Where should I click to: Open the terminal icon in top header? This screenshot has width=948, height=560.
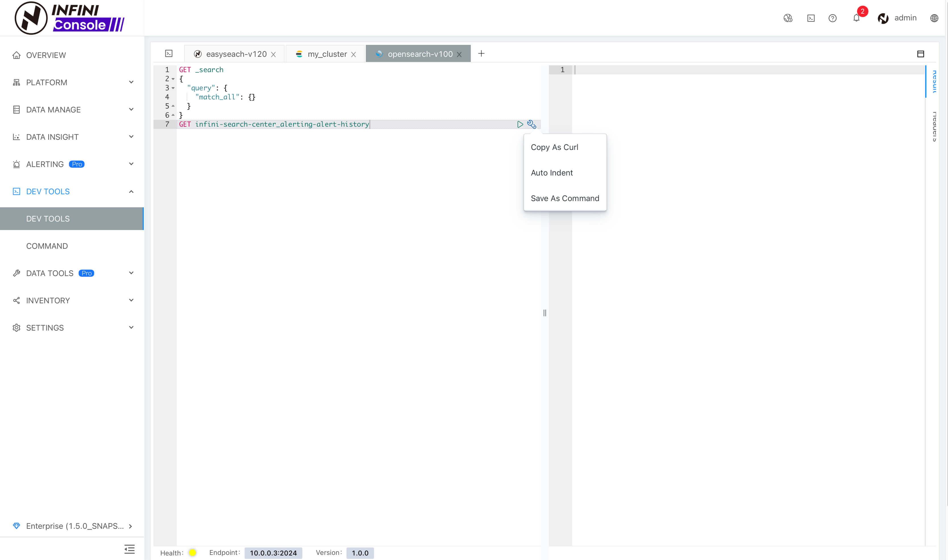(x=811, y=18)
